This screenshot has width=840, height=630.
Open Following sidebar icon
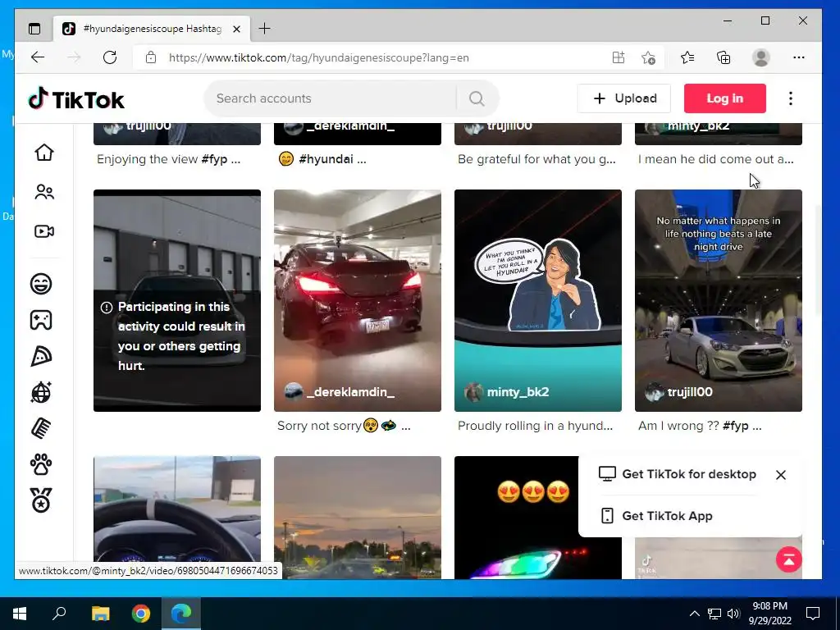[44, 192]
